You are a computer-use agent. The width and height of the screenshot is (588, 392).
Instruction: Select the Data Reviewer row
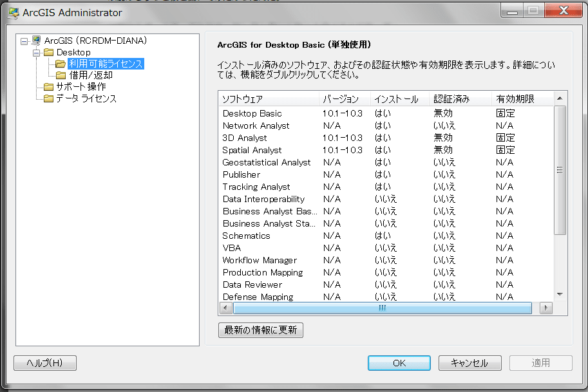386,285
